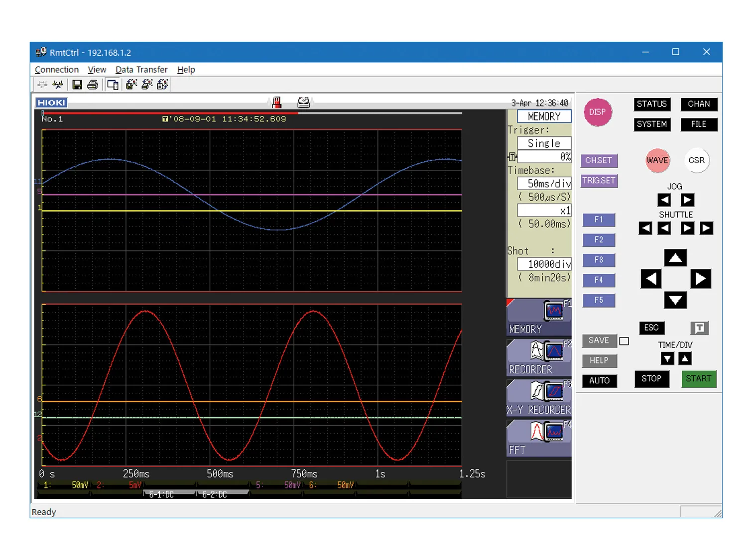
Task: Click the floppy disk save icon
Action: (x=77, y=85)
